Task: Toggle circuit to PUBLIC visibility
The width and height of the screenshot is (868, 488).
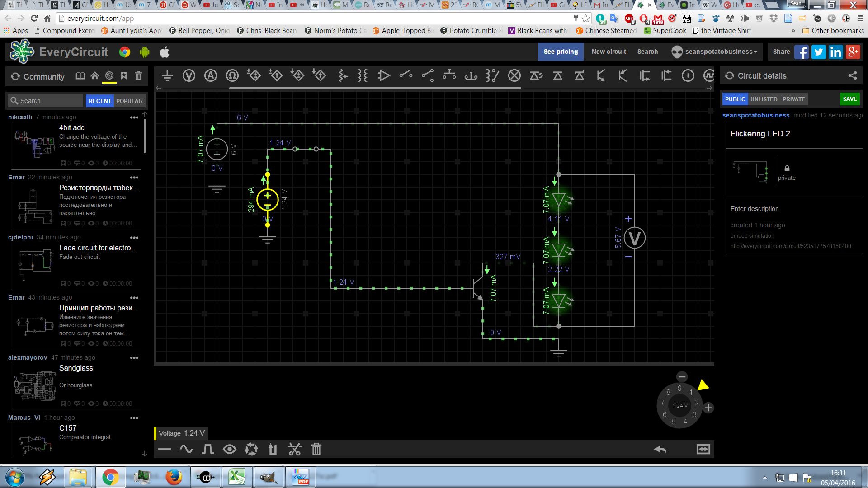Action: (735, 99)
